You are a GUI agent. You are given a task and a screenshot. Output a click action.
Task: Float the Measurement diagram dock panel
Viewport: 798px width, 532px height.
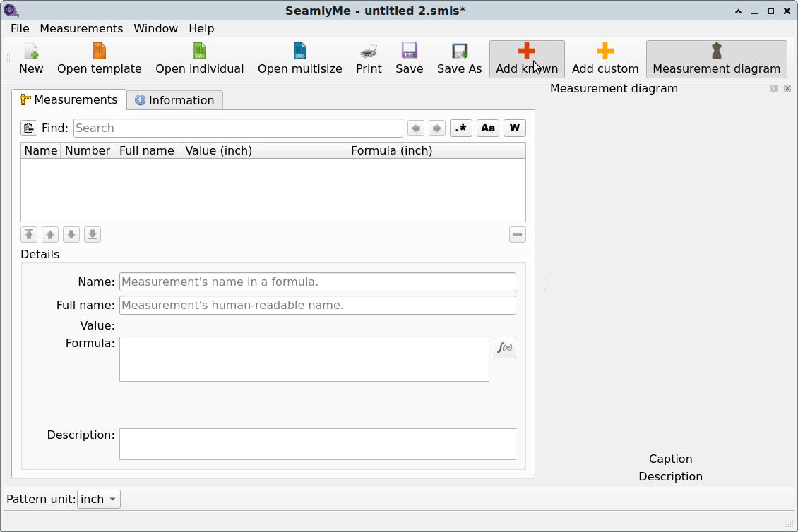click(x=773, y=88)
